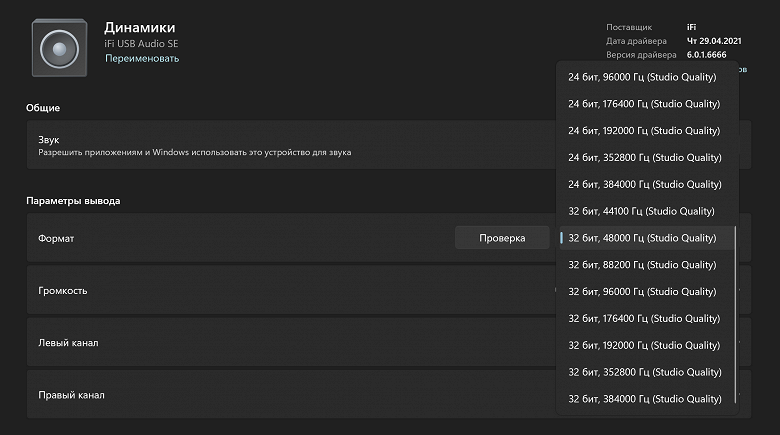Select 24 бит, 96000 Гц format

644,77
